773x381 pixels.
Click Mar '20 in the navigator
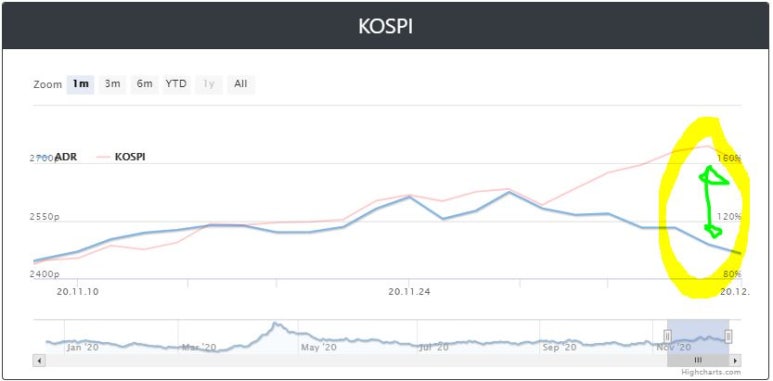[200, 347]
